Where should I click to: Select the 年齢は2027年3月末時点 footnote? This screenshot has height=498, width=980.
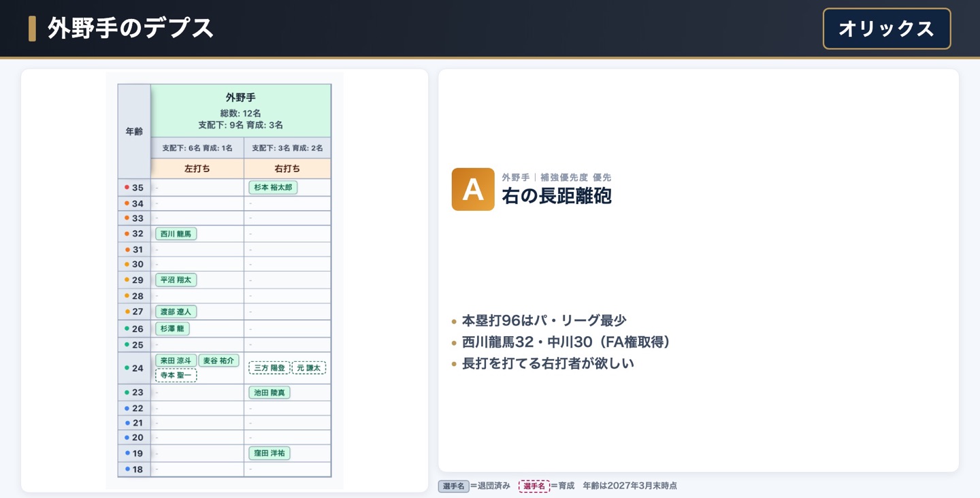coord(630,486)
